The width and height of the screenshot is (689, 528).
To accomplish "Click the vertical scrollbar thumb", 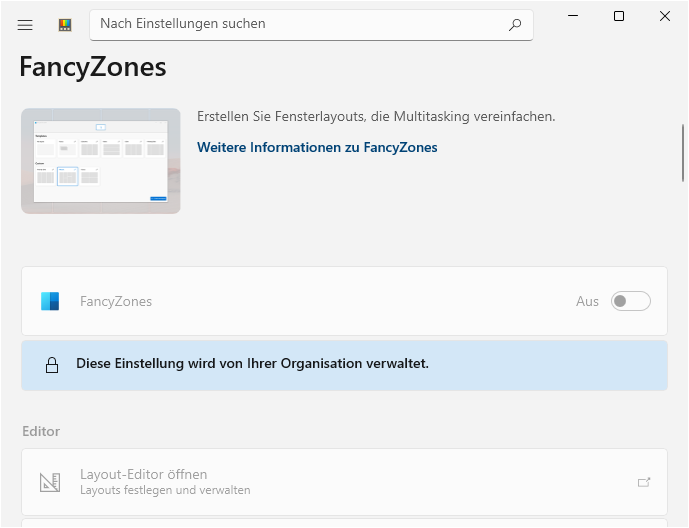I will 683,153.
